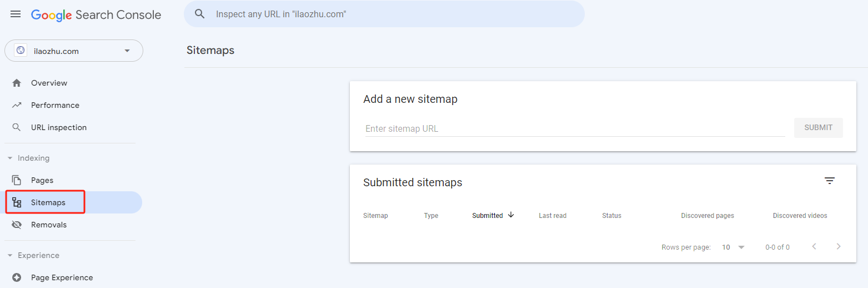Screen dimensions: 868x288
Task: Open the ilaozhu.com property selector dropdown
Action: (74, 51)
